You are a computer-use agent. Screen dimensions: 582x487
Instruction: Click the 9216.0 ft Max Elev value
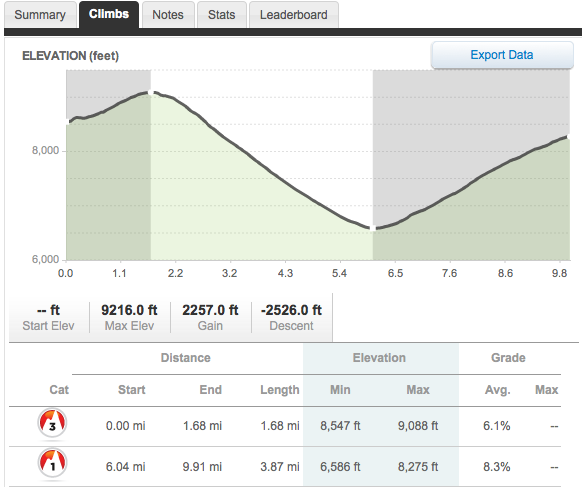coord(129,310)
